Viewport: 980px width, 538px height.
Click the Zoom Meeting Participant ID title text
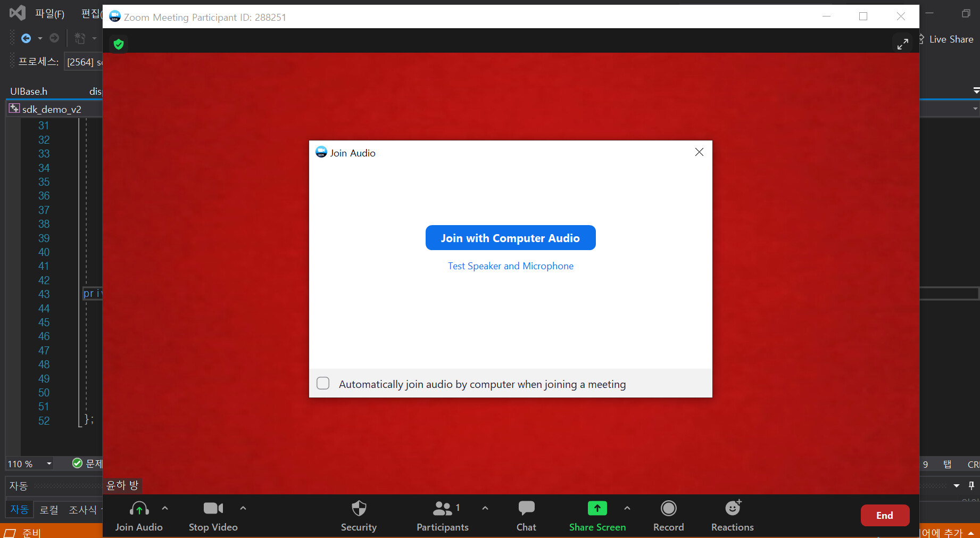pos(205,17)
